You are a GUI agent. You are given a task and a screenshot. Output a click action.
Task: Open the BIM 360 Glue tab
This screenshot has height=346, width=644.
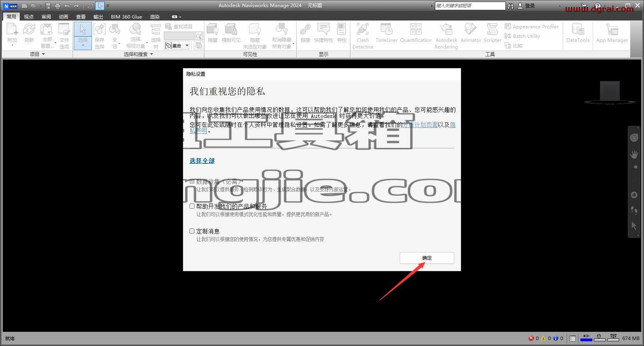(x=126, y=17)
